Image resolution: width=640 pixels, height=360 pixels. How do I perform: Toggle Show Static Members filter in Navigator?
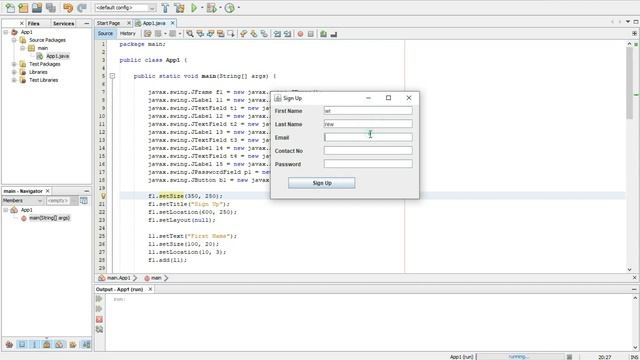tap(34, 344)
